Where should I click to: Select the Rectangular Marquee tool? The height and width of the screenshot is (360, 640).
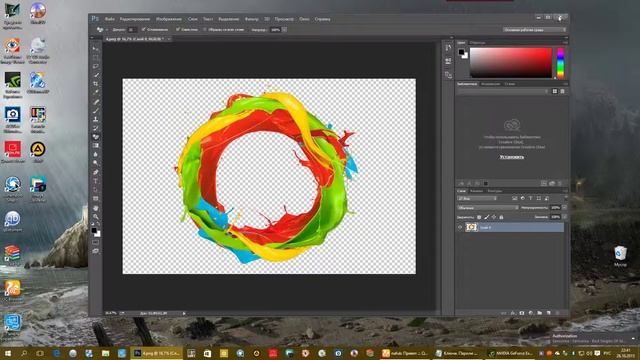click(96, 57)
